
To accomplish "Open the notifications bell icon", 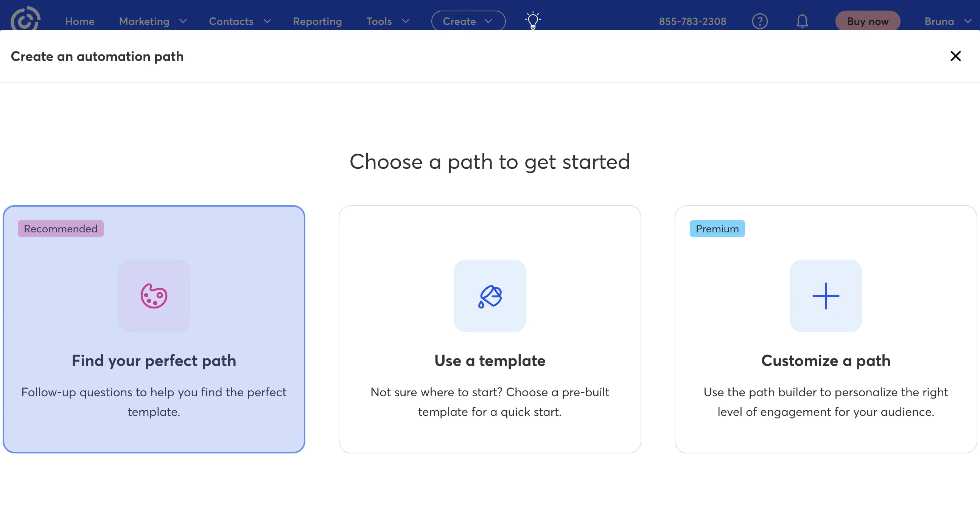I will (x=802, y=21).
